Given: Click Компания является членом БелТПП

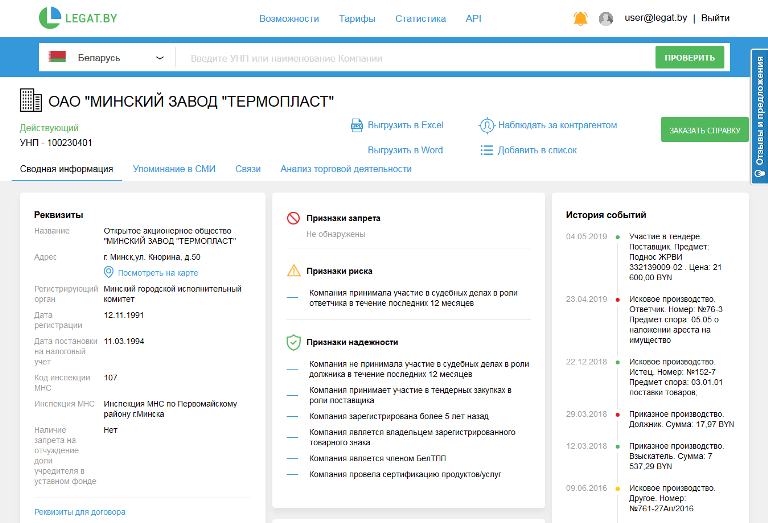Looking at the screenshot, I should 378,458.
